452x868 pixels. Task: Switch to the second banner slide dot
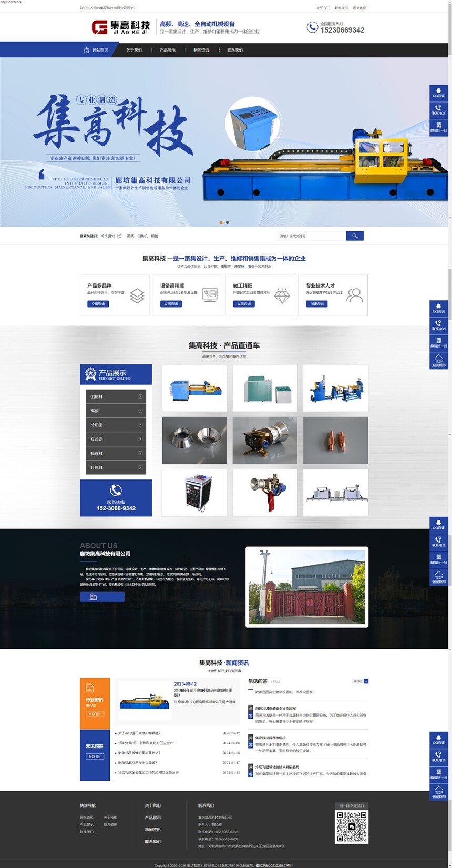point(227,222)
